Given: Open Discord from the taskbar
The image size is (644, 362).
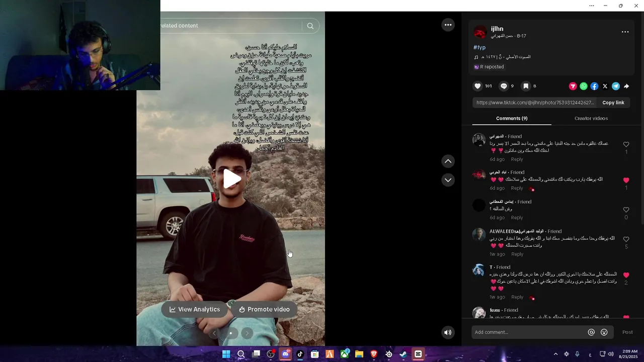Looking at the screenshot, I should [285, 354].
